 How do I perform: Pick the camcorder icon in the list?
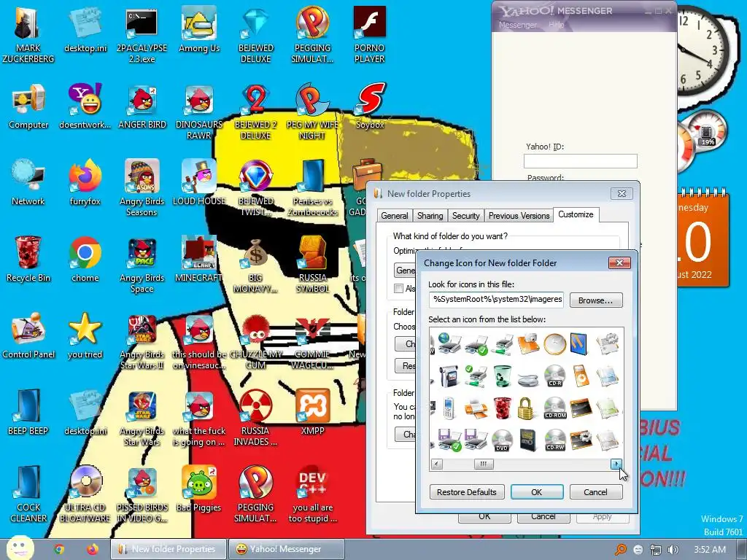[449, 376]
